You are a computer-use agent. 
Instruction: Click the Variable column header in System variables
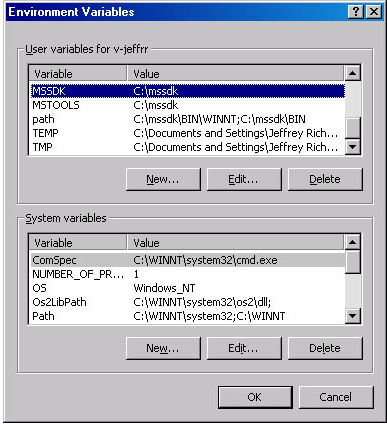pos(78,243)
